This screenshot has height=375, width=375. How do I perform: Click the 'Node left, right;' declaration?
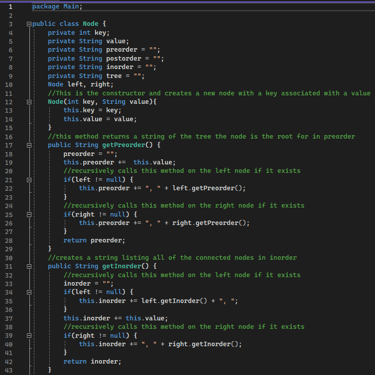point(80,84)
